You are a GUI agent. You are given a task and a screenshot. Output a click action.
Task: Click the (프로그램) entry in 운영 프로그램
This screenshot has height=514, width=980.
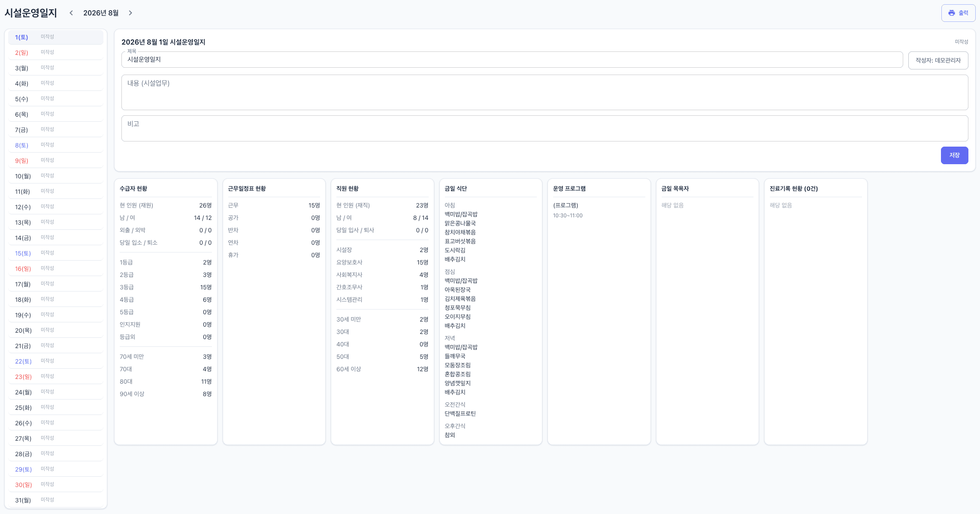point(566,205)
